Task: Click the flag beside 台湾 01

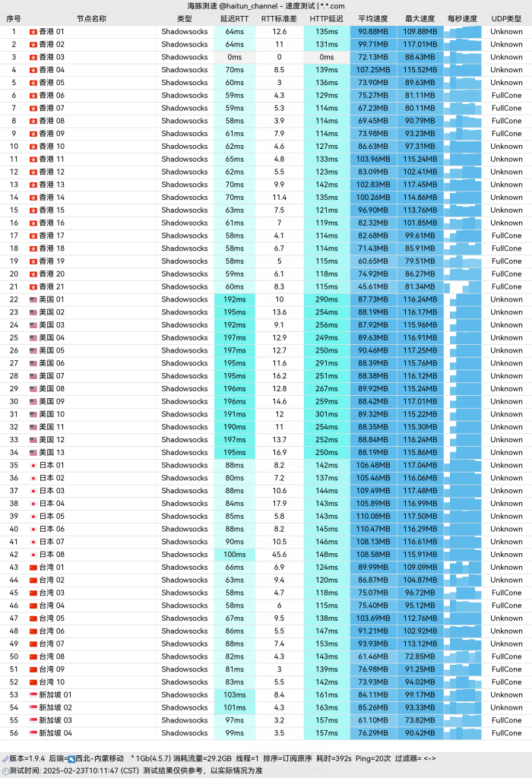Action: click(33, 568)
